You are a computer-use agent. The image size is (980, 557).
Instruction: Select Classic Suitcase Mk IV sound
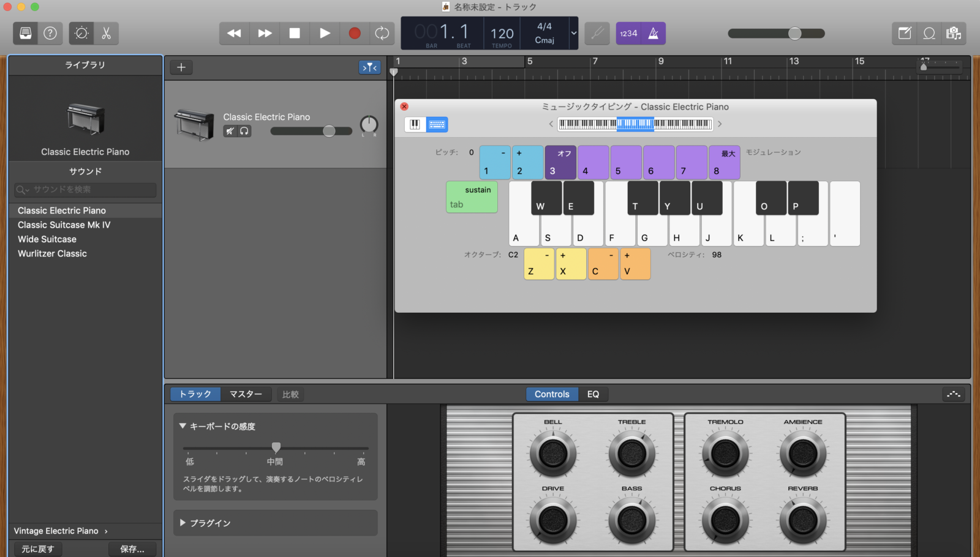tap(85, 225)
